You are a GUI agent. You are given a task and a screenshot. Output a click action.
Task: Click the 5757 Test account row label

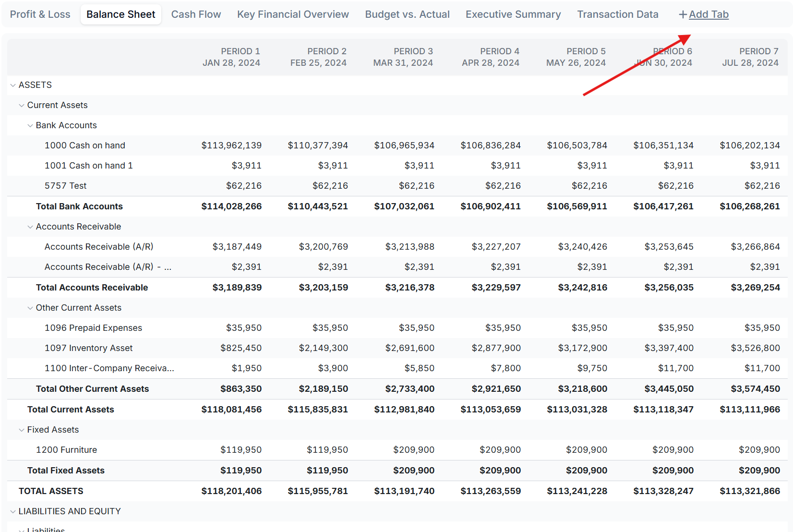point(66,186)
